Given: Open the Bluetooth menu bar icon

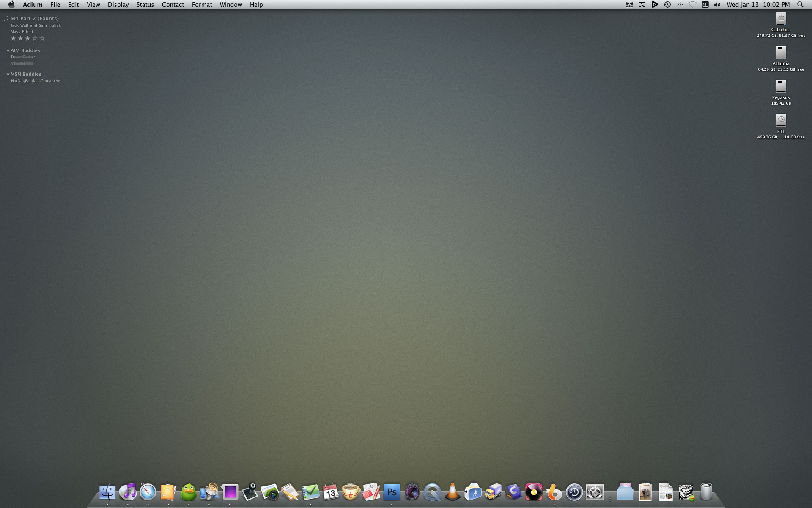Looking at the screenshot, I should [x=680, y=5].
